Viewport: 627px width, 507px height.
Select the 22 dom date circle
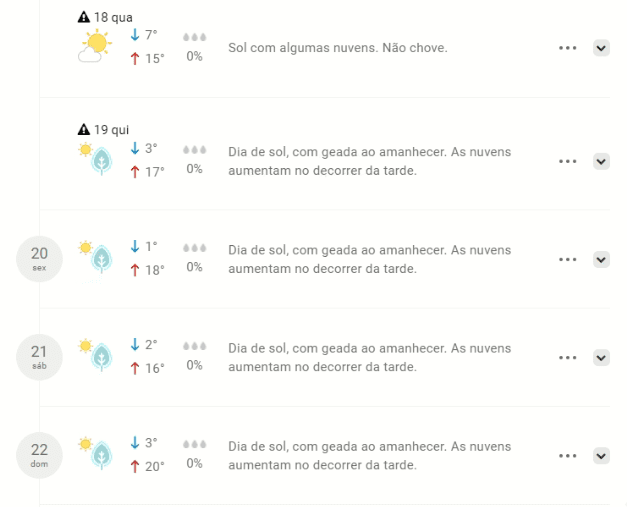(39, 455)
